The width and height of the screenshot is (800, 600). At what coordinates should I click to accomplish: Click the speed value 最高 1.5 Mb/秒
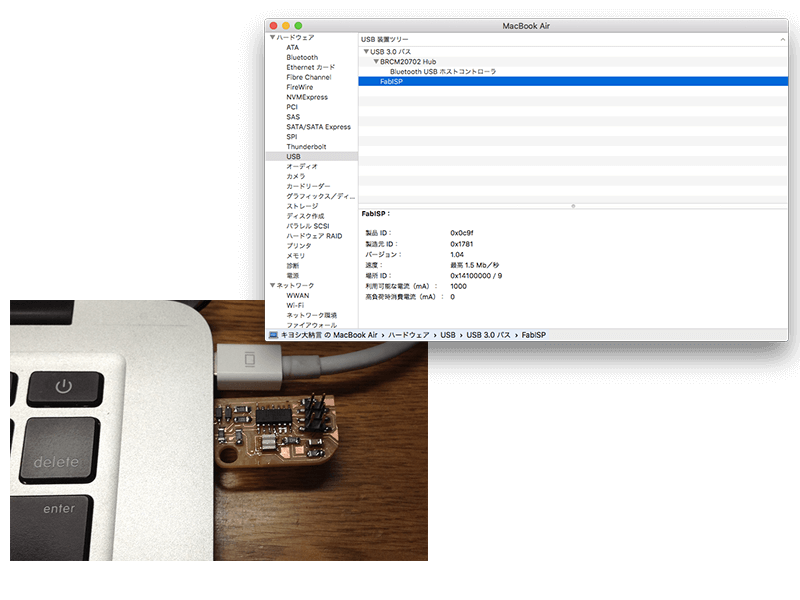(474, 265)
